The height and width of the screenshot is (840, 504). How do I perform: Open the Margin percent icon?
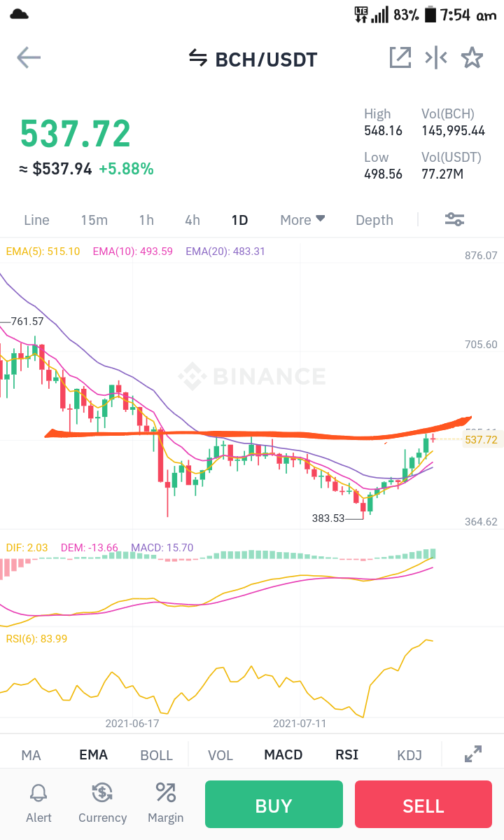coord(165,792)
